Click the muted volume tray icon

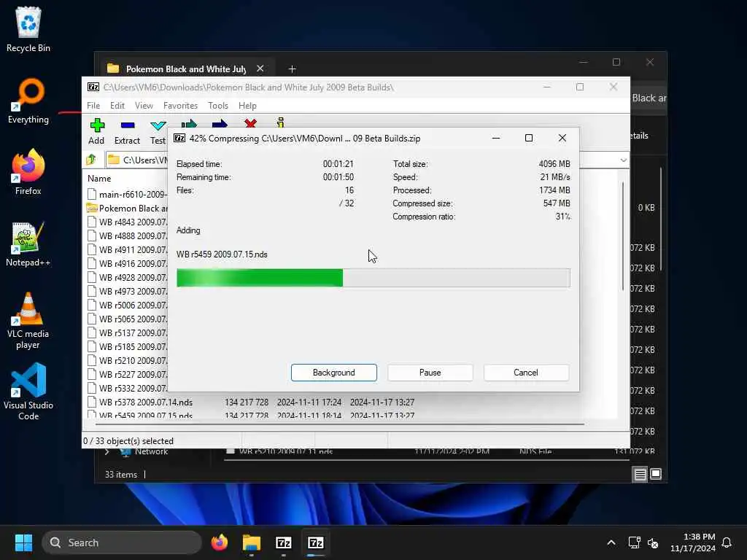click(x=653, y=542)
